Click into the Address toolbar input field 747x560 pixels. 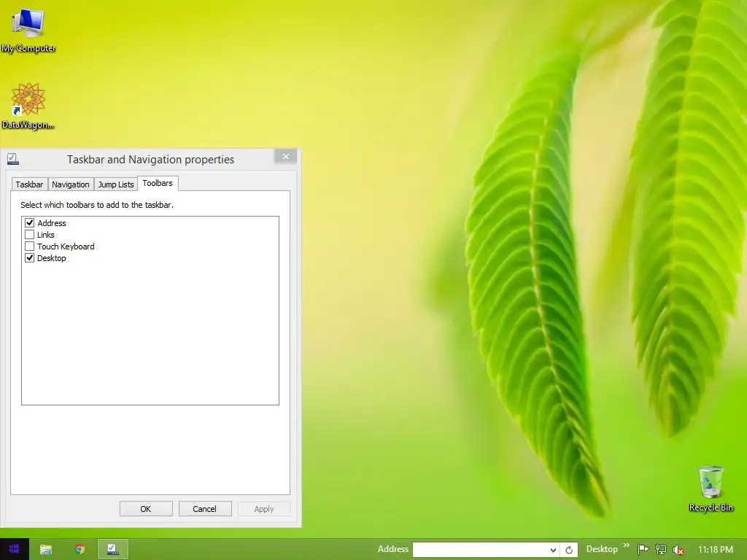(480, 550)
